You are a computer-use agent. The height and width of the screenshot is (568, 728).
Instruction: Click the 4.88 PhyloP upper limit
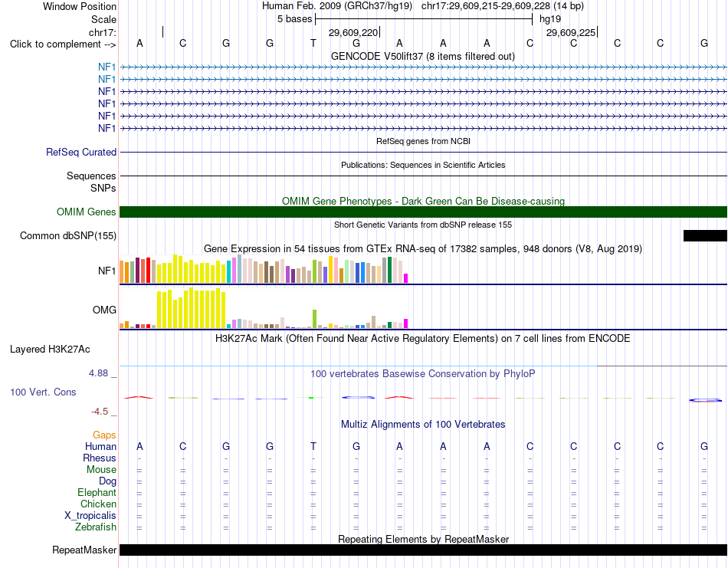(x=99, y=373)
